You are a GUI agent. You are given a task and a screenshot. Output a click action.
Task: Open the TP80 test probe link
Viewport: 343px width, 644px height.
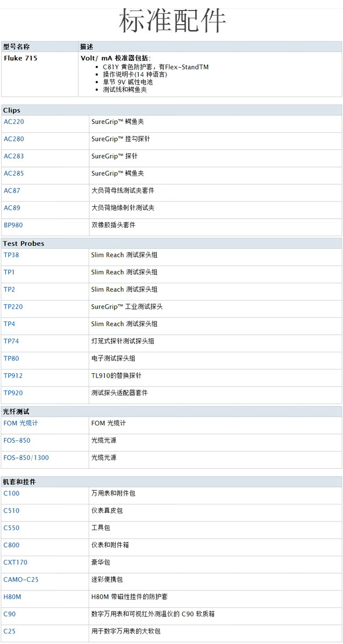point(11,359)
